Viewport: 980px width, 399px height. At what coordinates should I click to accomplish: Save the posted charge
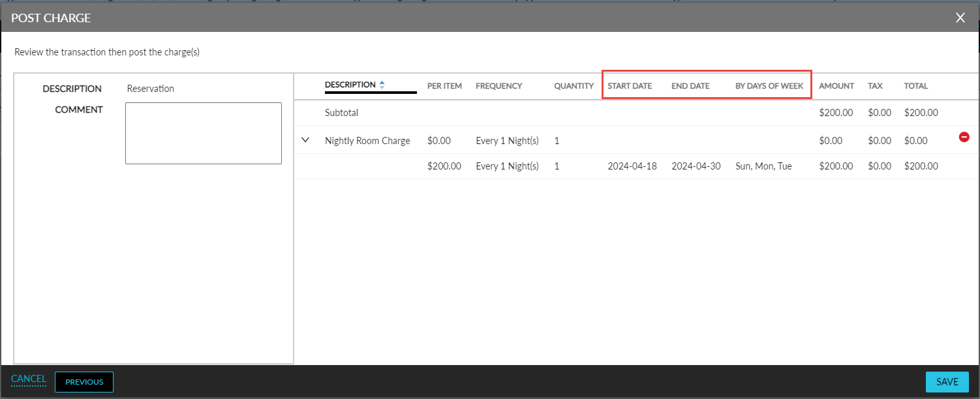click(x=947, y=382)
